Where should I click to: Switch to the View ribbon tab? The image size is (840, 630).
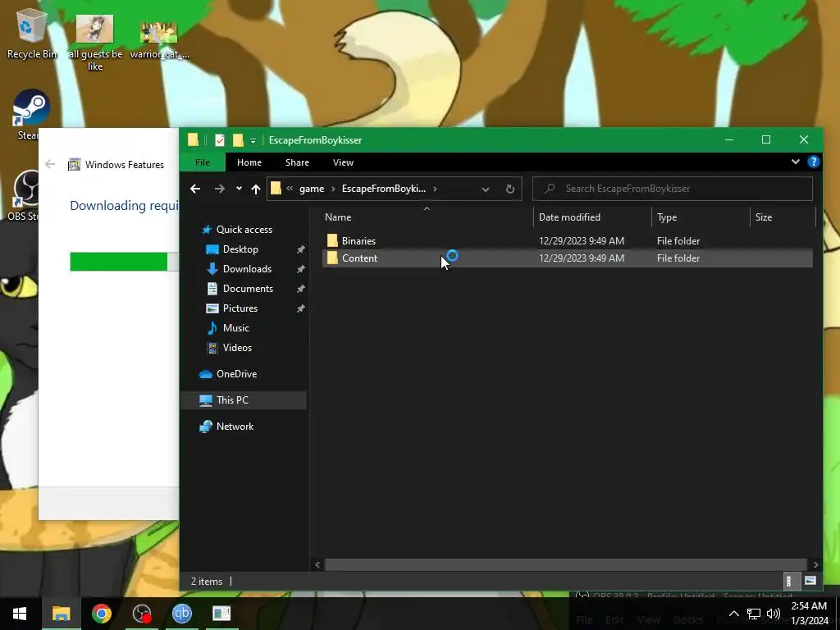[343, 162]
